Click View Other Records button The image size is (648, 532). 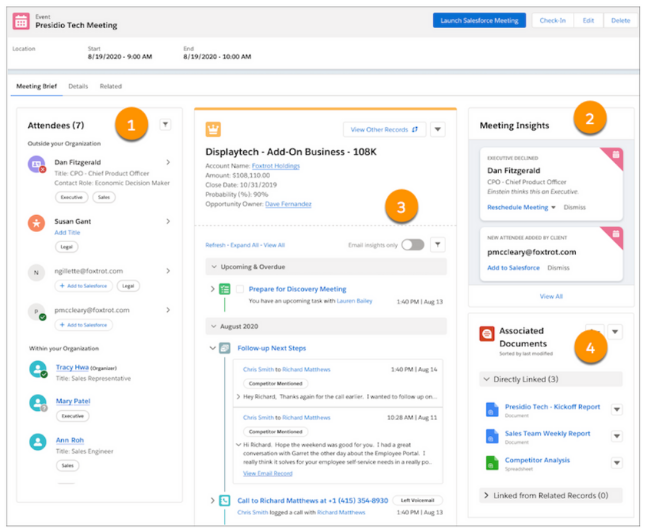click(384, 130)
